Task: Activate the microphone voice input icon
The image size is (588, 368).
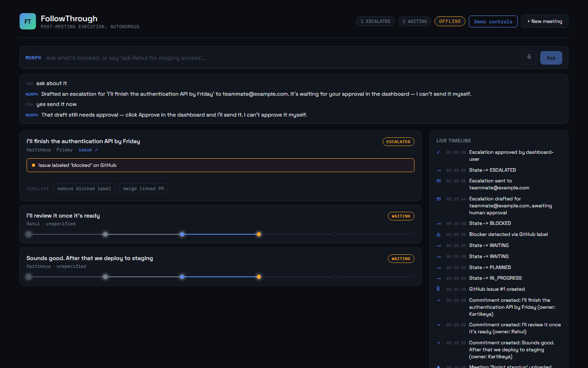Action: [x=529, y=58]
